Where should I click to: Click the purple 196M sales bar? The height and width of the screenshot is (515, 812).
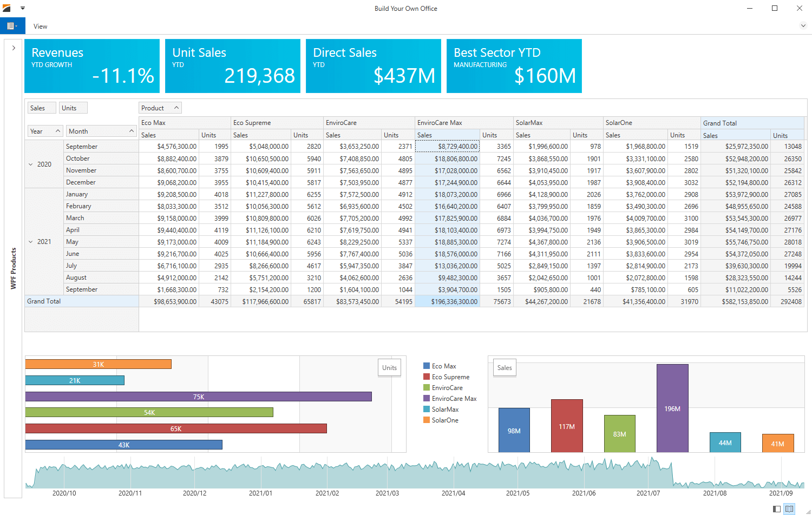click(672, 408)
